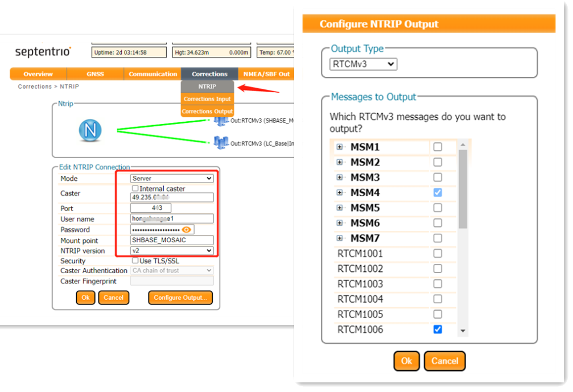The width and height of the screenshot is (573, 392).
Task: Click the Caster address input field
Action: 172,197
